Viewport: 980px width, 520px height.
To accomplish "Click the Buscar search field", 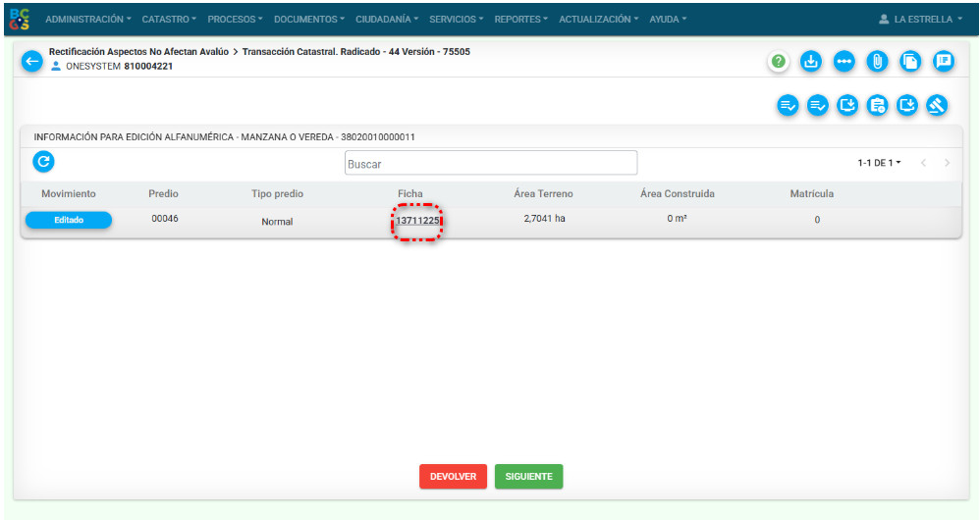I will pyautogui.click(x=491, y=164).
